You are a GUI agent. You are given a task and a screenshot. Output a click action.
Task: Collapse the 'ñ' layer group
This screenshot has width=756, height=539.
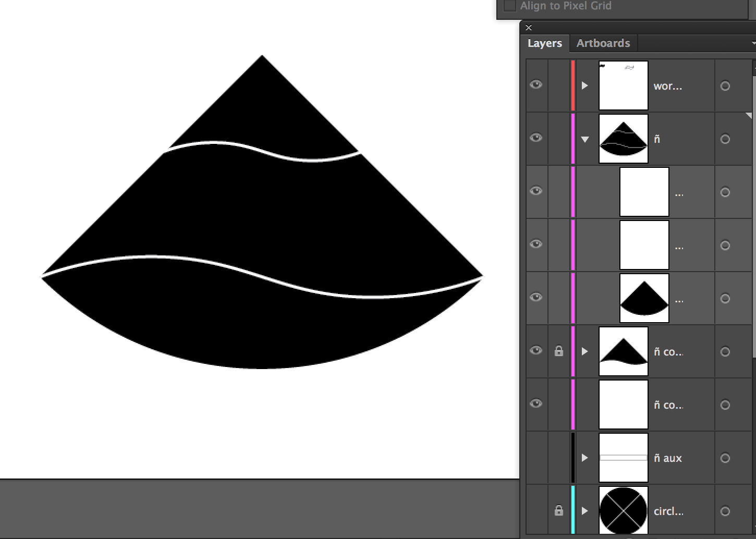pyautogui.click(x=585, y=139)
